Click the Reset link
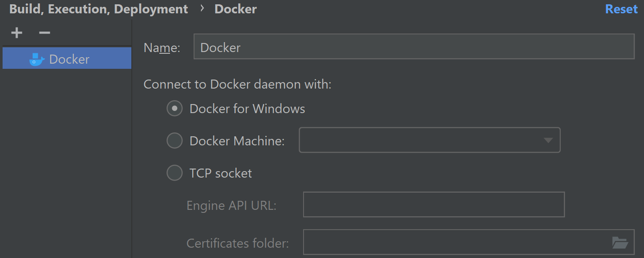Viewport: 644px width, 258px height. 621,9
